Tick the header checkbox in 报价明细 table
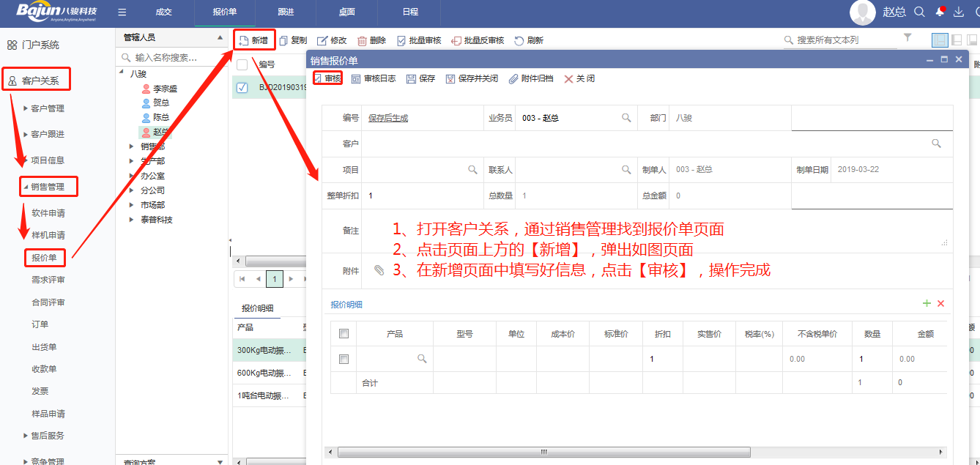The image size is (980, 465). (344, 334)
